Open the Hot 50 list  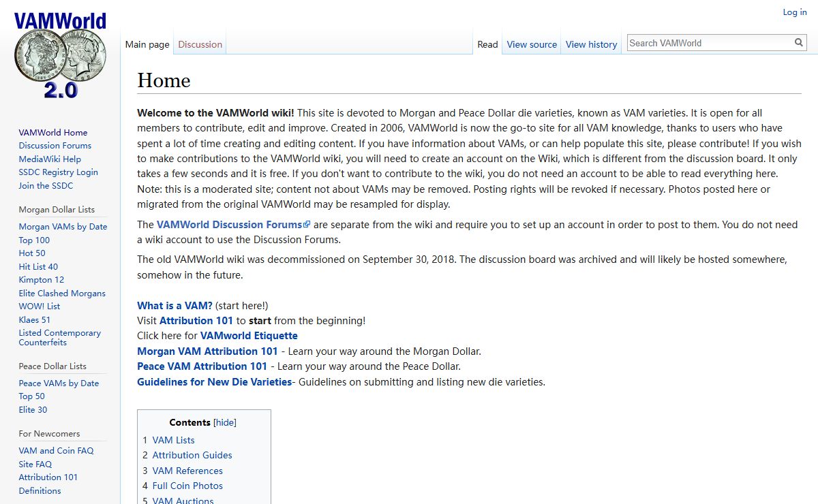point(32,253)
